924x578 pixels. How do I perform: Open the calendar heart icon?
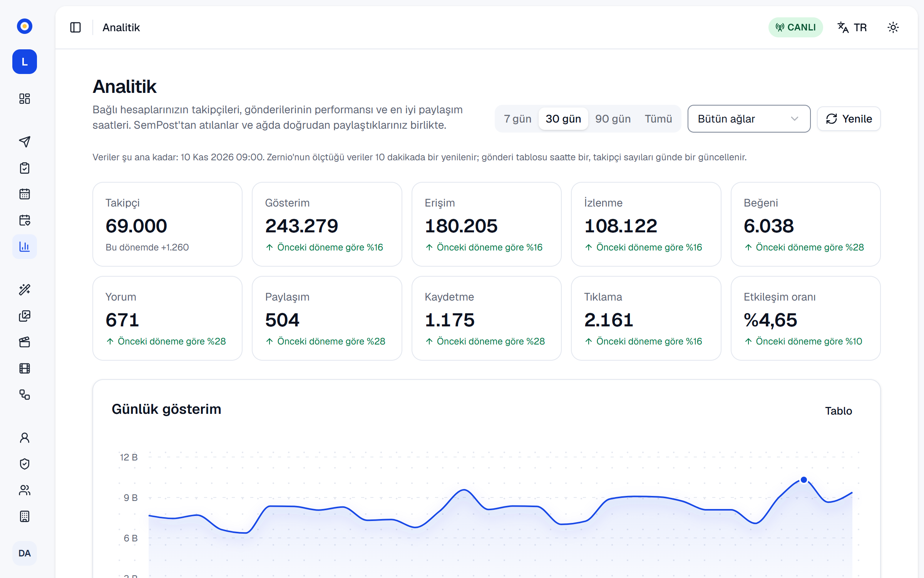[25, 220]
